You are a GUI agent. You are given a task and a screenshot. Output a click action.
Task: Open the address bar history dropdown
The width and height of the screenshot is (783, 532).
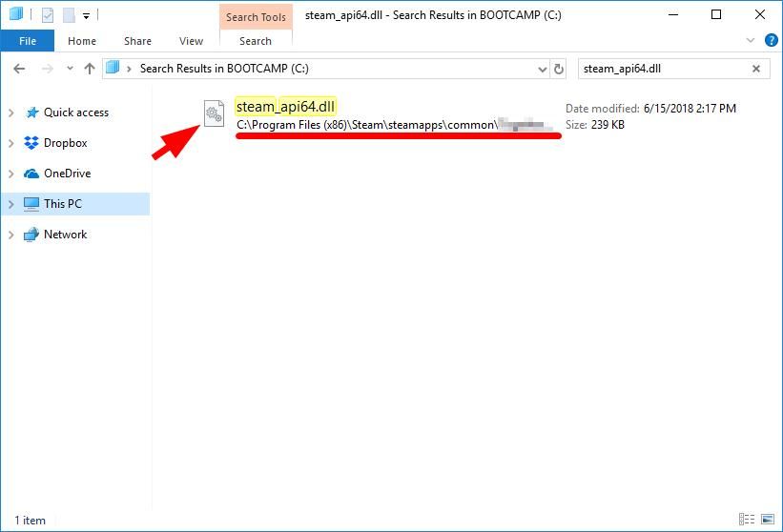542,69
